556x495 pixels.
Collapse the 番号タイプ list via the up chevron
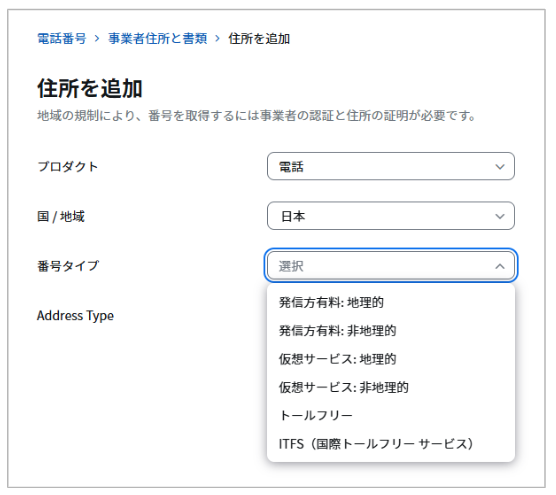[500, 266]
